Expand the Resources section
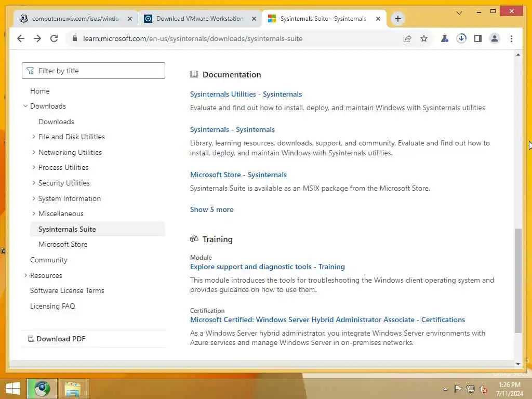The image size is (532, 399). (25, 275)
